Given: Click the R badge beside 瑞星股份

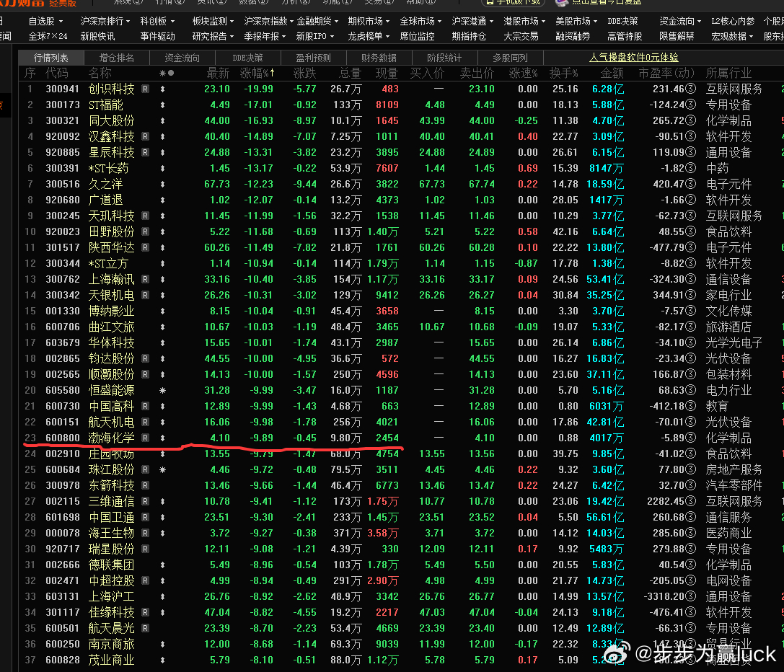Looking at the screenshot, I should pos(145,549).
